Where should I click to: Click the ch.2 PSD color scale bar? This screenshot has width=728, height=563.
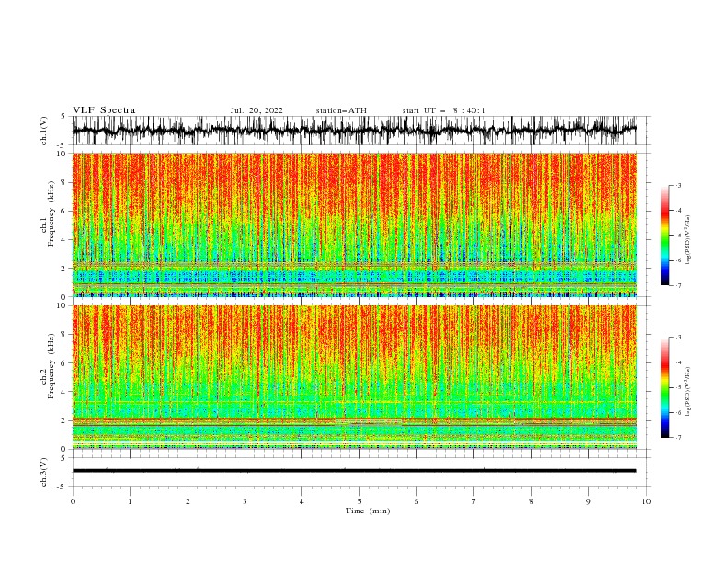tap(665, 387)
